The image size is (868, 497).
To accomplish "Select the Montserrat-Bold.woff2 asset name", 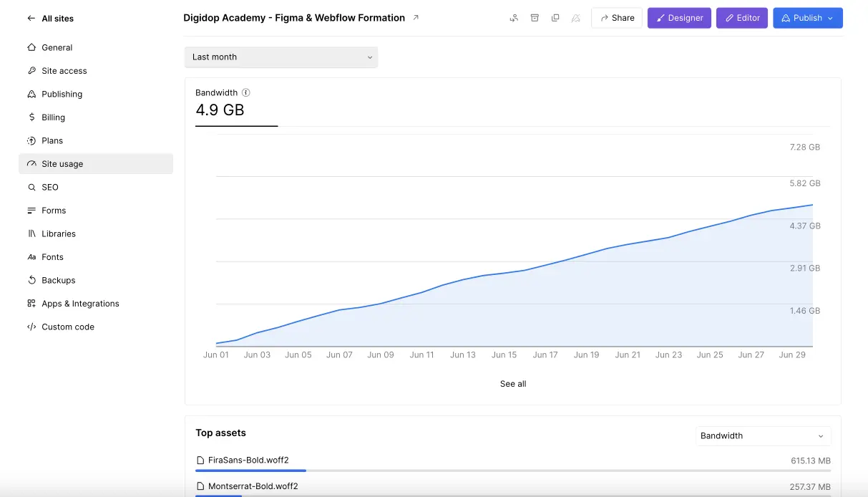I will 253,486.
